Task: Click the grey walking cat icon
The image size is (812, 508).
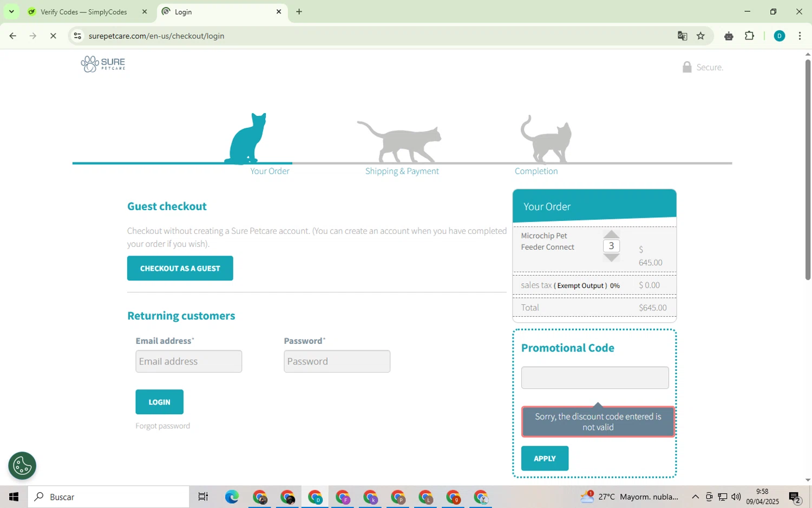Action: 400,141
